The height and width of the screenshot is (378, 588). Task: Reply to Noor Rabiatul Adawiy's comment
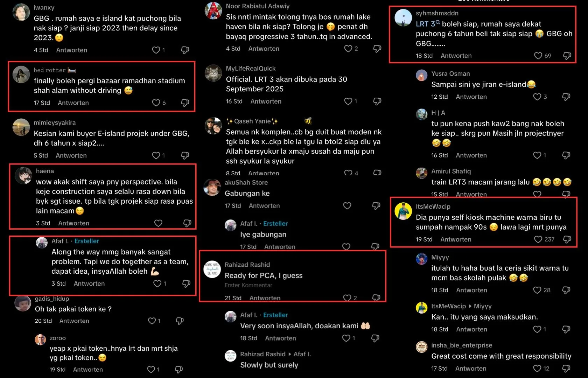[x=264, y=49]
